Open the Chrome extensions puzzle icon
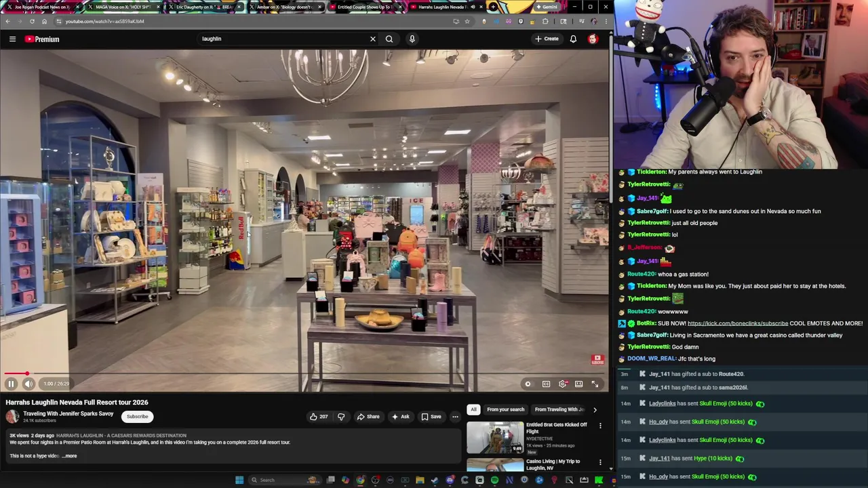This screenshot has height=488, width=868. coord(545,21)
